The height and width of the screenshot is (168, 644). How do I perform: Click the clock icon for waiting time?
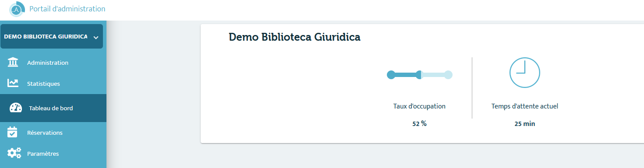coord(524,72)
